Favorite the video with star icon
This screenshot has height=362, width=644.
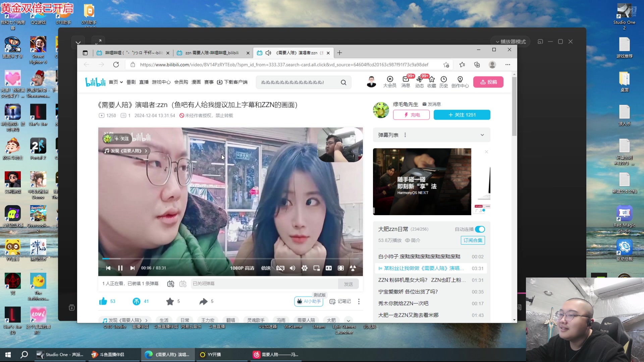[170, 301]
